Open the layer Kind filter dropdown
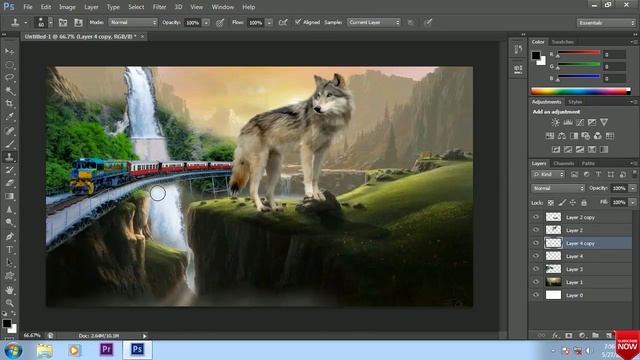640x360 pixels. [x=548, y=175]
